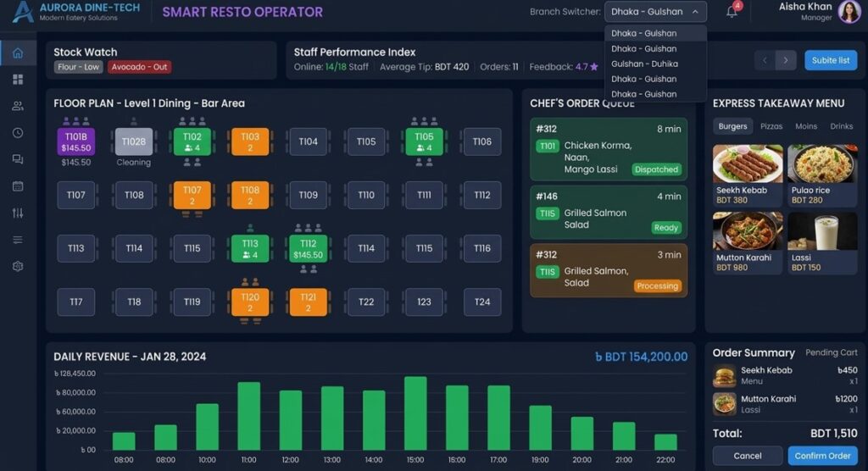Screen dimensions: 868x471
Task: Click the Ready status badge on order #146
Action: [x=666, y=228]
